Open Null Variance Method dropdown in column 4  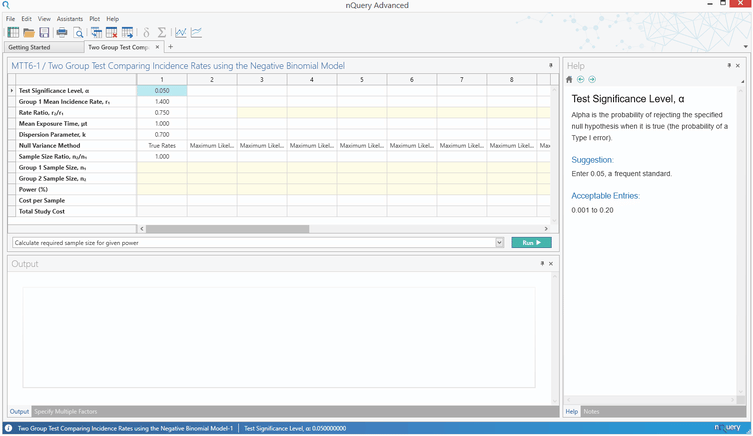pyautogui.click(x=312, y=145)
